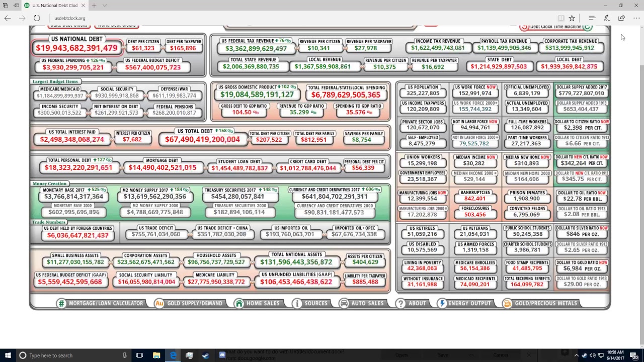Open the Windows Start menu
The image size is (644, 362).
tap(8, 355)
